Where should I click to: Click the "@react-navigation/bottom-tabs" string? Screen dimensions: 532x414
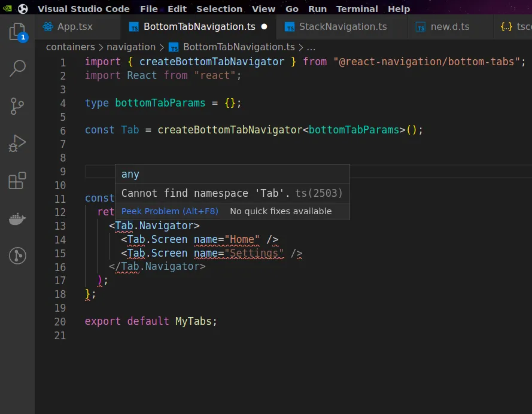[427, 62]
